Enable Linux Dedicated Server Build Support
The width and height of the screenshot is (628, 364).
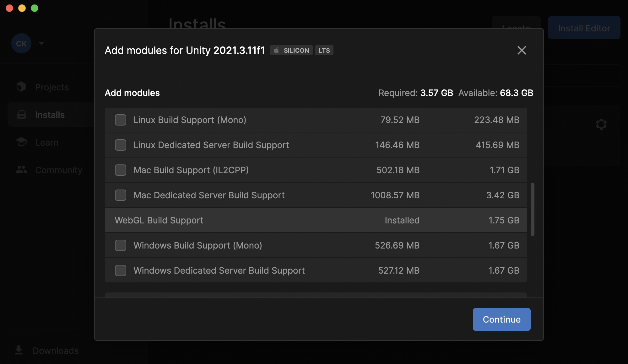coord(121,145)
